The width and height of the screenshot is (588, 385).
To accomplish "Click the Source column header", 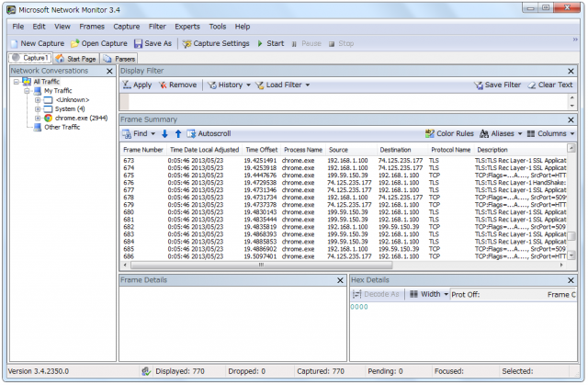I will click(351, 150).
